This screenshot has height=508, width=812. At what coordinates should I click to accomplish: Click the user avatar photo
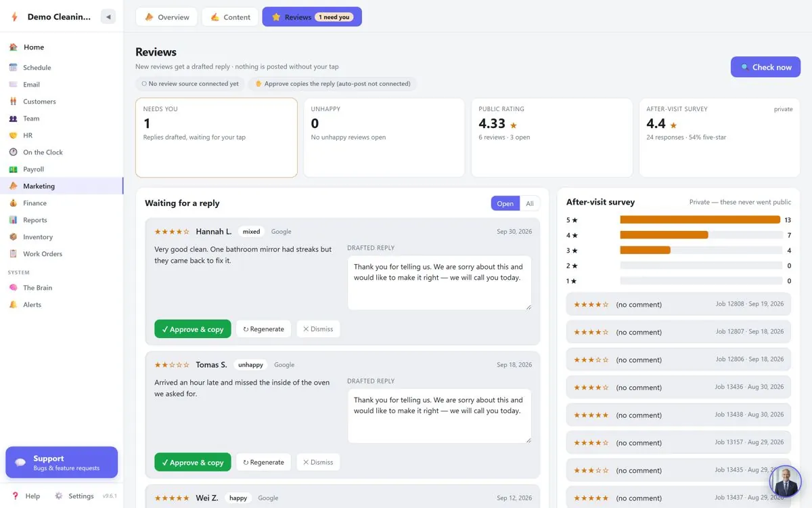pos(786,482)
